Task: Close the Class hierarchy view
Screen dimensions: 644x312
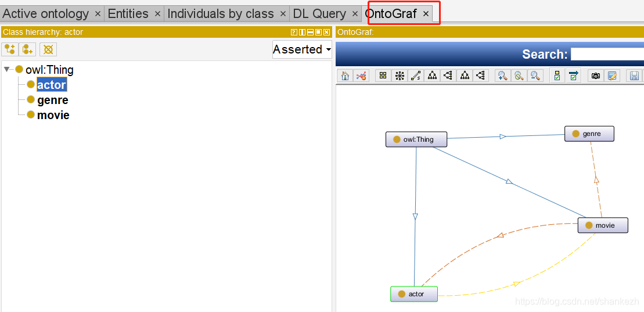Action: click(x=326, y=32)
